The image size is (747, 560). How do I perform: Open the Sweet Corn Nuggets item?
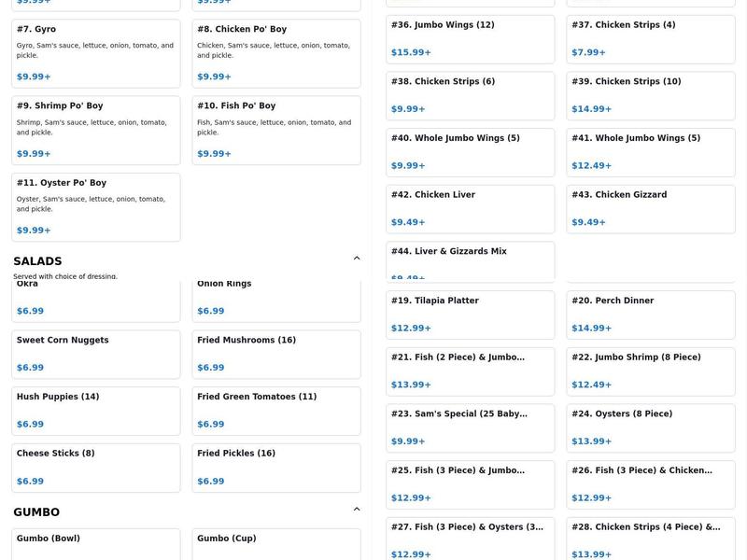coord(95,354)
